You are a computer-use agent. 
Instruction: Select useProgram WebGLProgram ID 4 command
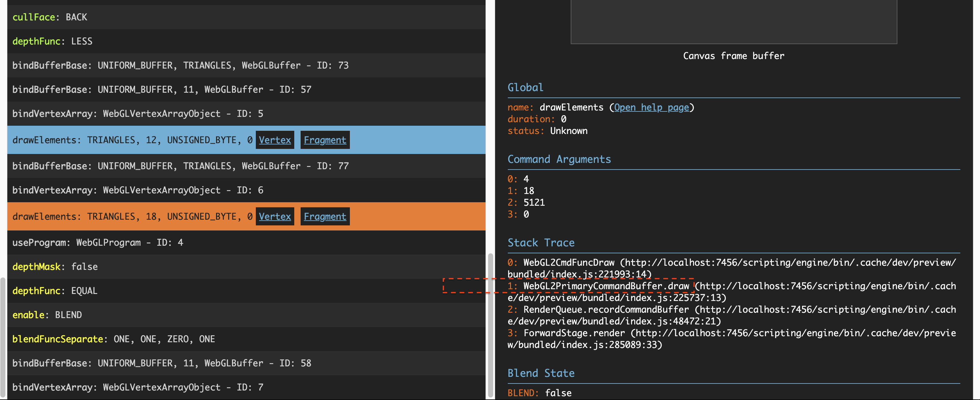tap(98, 243)
